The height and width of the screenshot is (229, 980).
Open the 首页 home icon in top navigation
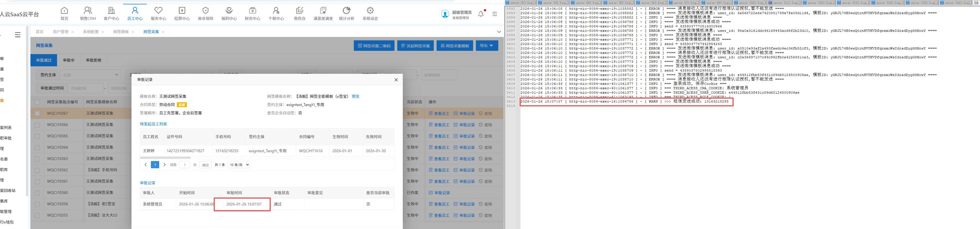[64, 10]
